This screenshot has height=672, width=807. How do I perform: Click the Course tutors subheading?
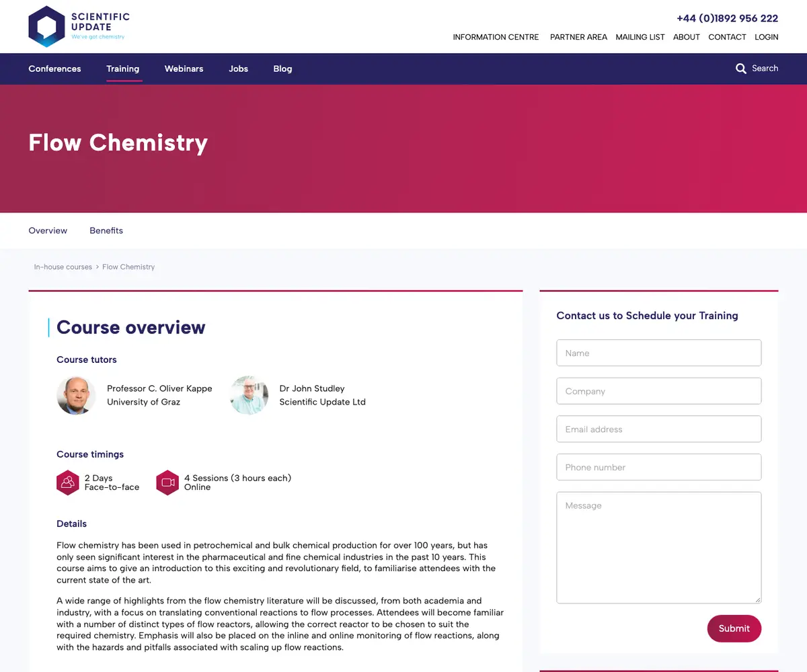point(87,360)
